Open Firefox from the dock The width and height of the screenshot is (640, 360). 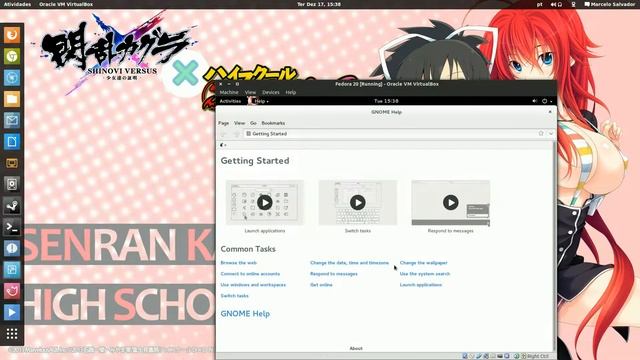pyautogui.click(x=12, y=35)
